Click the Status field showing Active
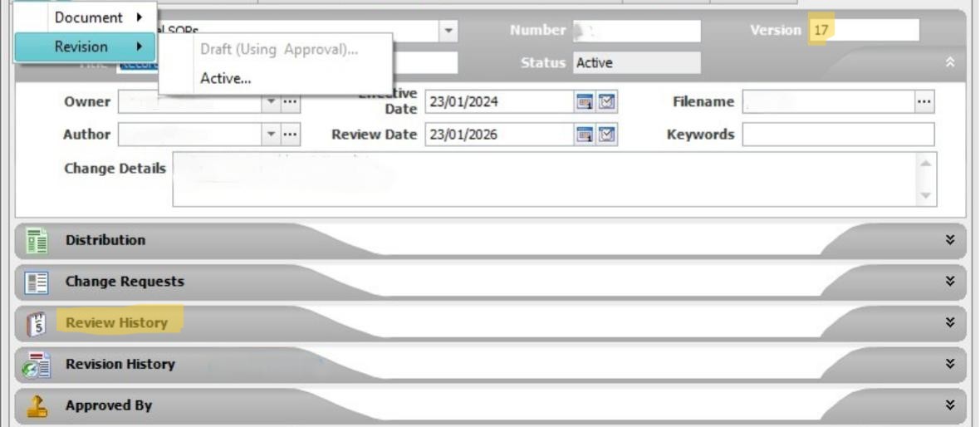 (x=636, y=62)
